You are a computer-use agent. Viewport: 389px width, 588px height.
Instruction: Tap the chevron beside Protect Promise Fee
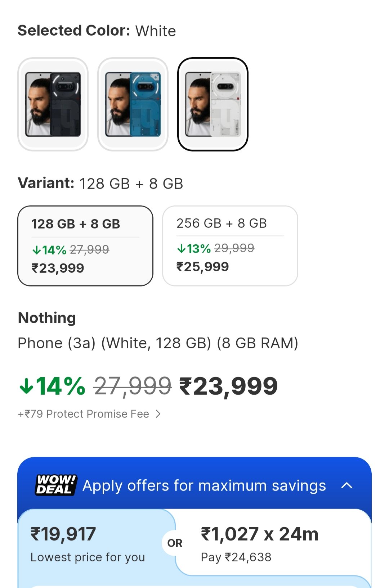click(x=158, y=414)
